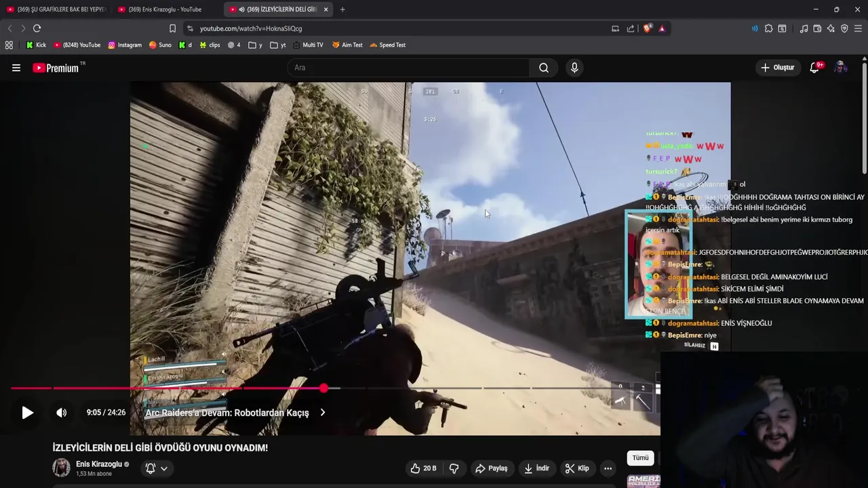
Task: Open the music note media control
Action: coord(804,28)
